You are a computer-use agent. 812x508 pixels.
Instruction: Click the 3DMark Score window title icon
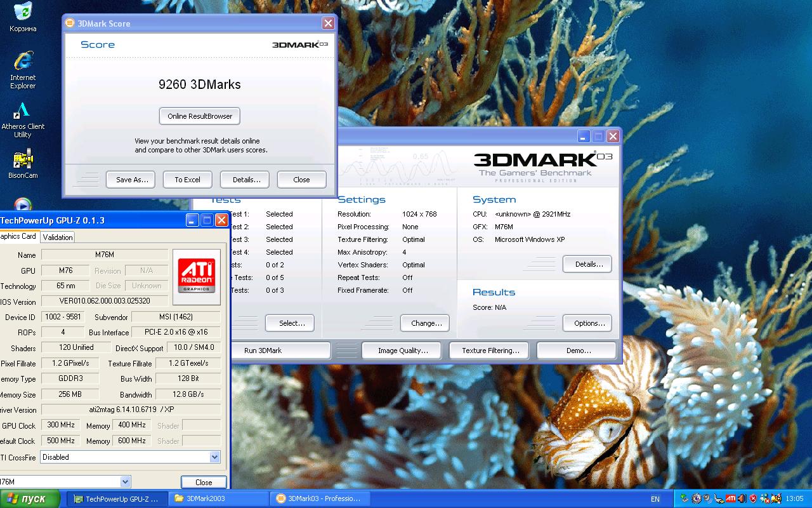pos(70,23)
